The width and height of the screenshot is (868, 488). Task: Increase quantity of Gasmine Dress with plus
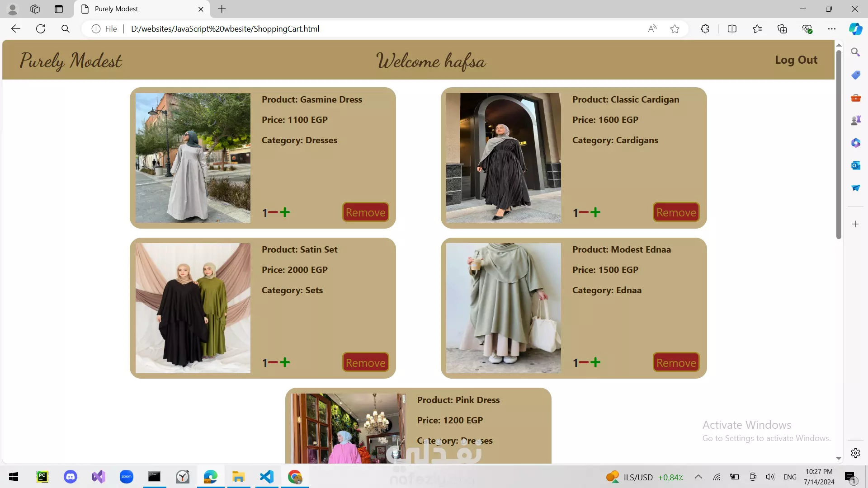point(285,212)
